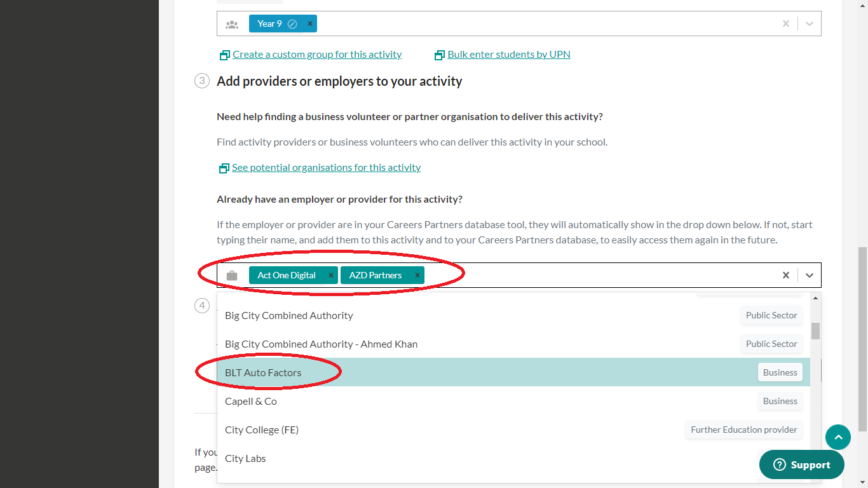
Task: Click the edit icon on Year 9 tag
Action: (x=292, y=24)
